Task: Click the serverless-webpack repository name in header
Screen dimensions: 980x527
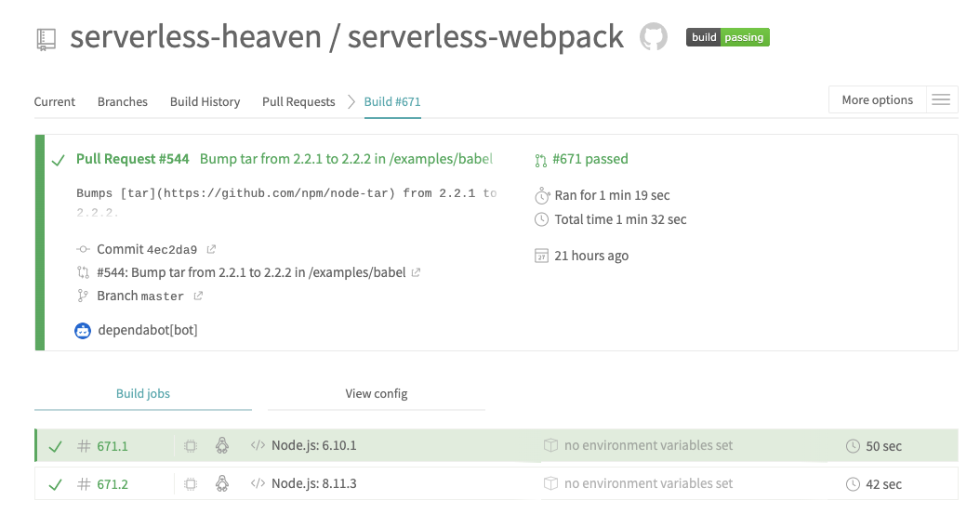Action: tap(485, 37)
